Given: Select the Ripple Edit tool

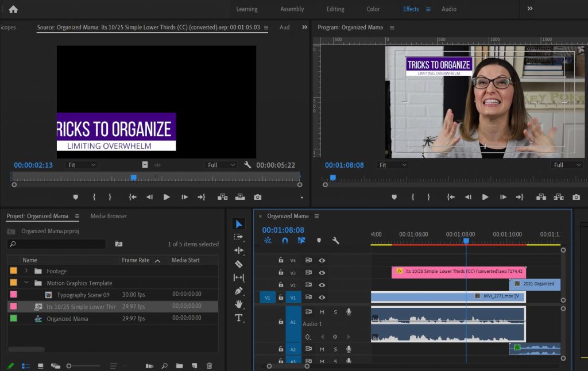Looking at the screenshot, I should click(x=238, y=250).
